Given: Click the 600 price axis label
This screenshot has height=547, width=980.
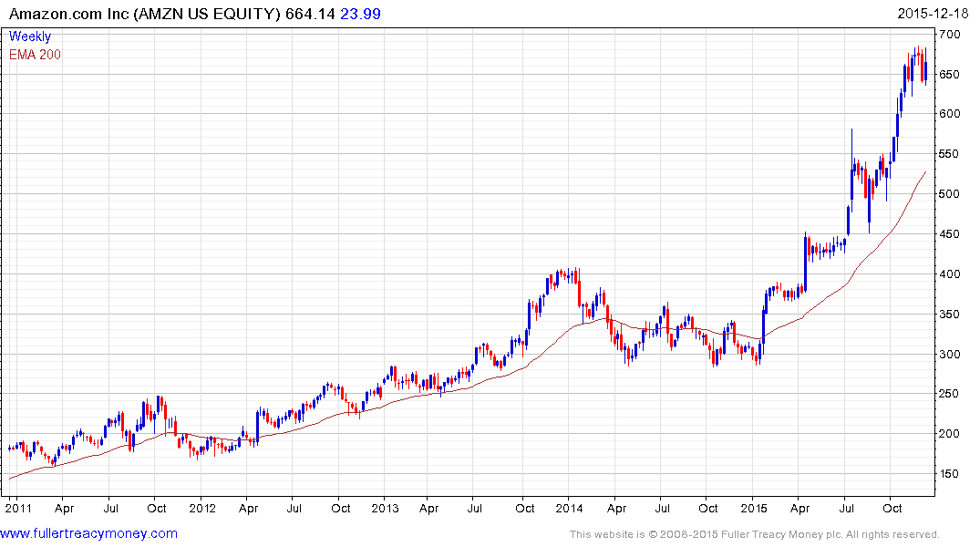Looking at the screenshot, I should [949, 114].
